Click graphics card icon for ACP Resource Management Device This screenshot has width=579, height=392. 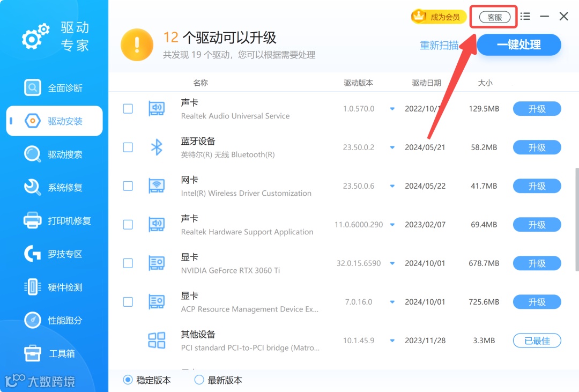[x=157, y=301]
